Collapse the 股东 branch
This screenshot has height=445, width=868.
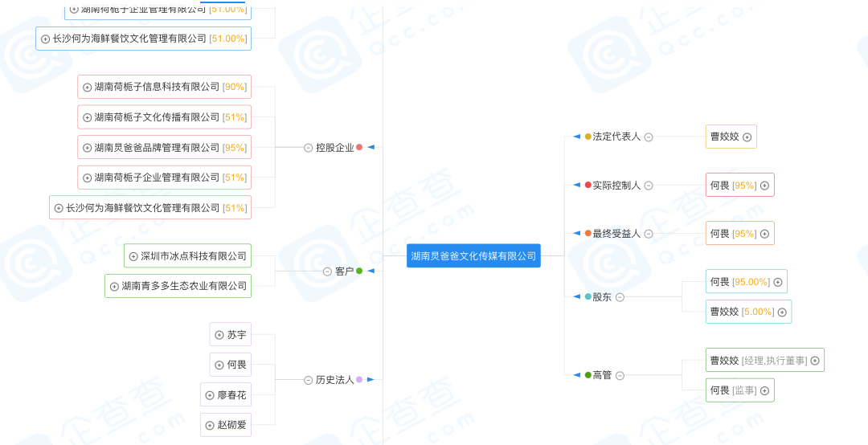click(x=620, y=297)
